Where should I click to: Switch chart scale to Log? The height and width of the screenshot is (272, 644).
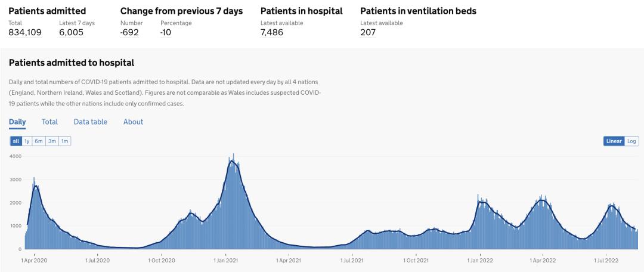[631, 141]
